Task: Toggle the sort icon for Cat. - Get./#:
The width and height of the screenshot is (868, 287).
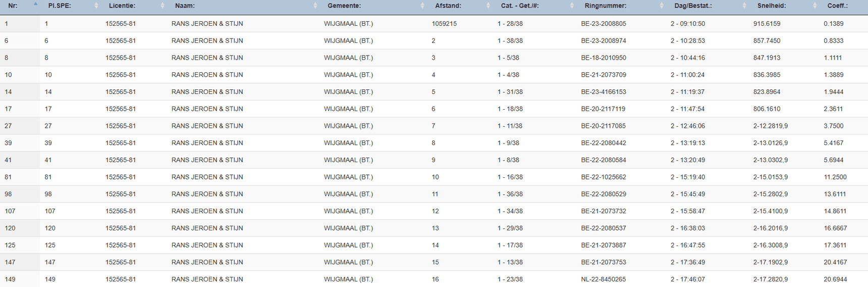Action: click(572, 6)
